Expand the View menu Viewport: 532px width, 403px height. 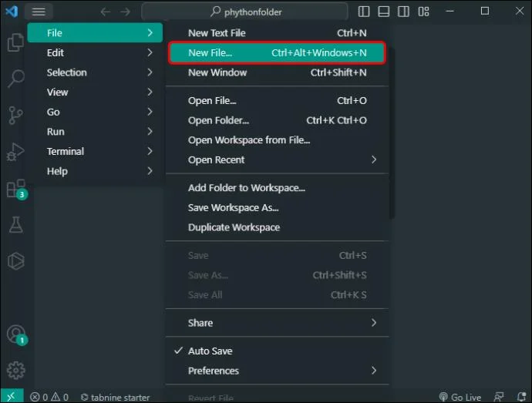coord(95,92)
